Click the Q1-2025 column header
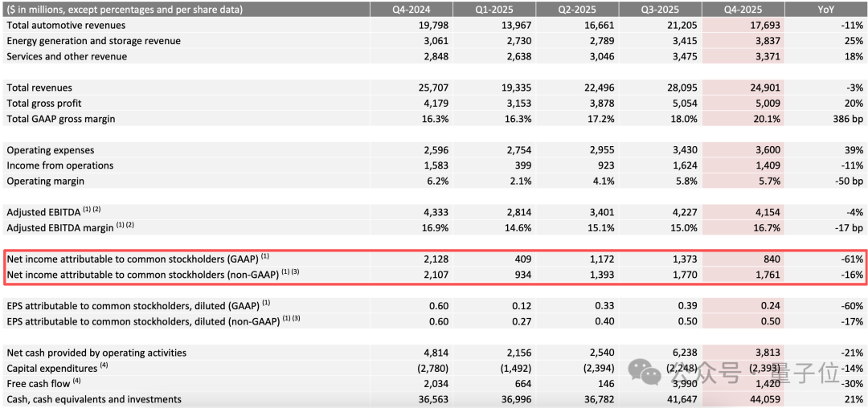 point(494,10)
